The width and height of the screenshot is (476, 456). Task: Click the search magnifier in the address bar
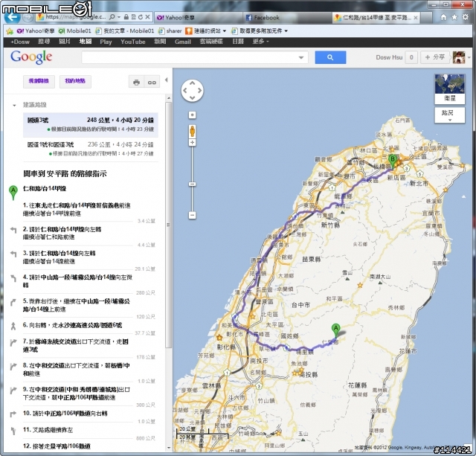click(112, 17)
